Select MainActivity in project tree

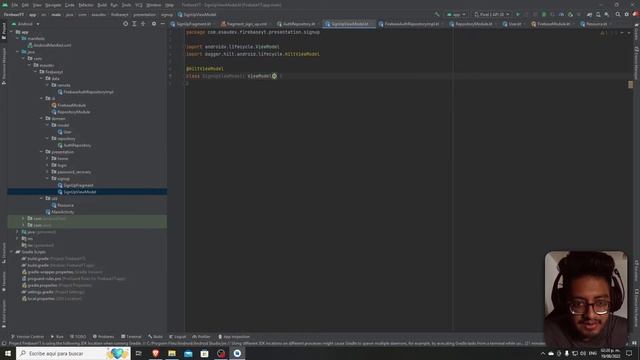click(x=62, y=212)
